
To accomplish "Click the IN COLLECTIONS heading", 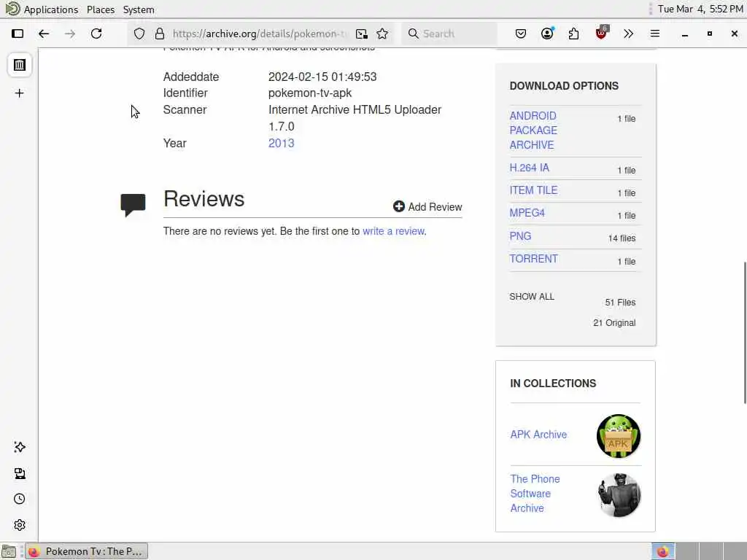I will pyautogui.click(x=553, y=384).
